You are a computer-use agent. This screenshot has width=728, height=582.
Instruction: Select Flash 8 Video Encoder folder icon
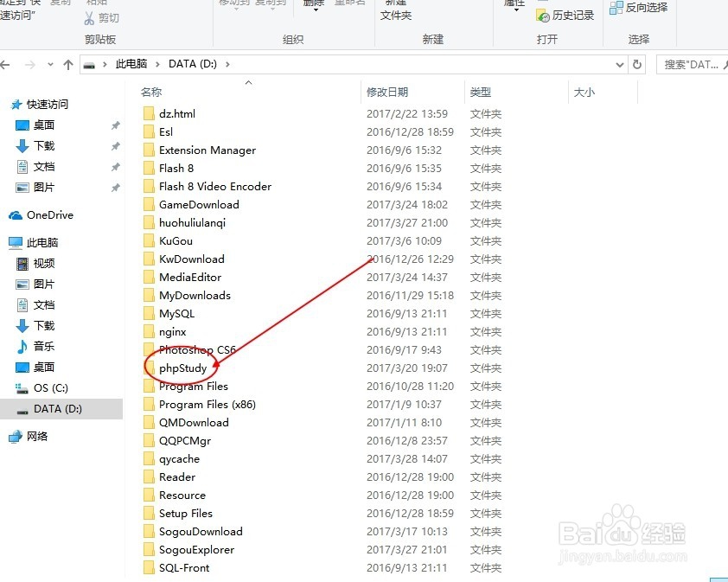(x=149, y=186)
